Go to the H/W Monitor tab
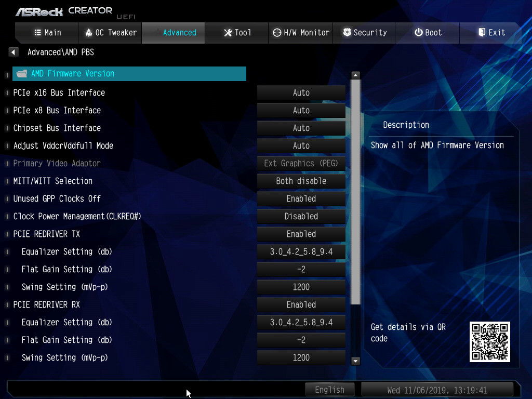The image size is (532, 399). 301,32
